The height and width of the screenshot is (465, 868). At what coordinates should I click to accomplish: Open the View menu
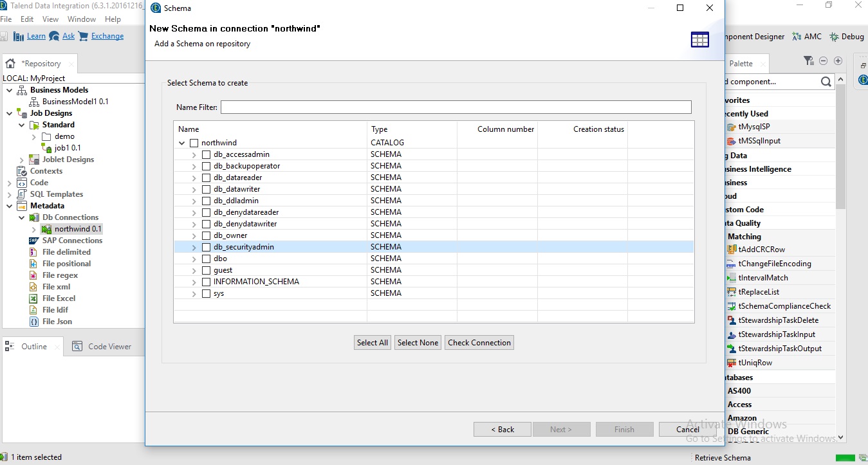(51, 19)
